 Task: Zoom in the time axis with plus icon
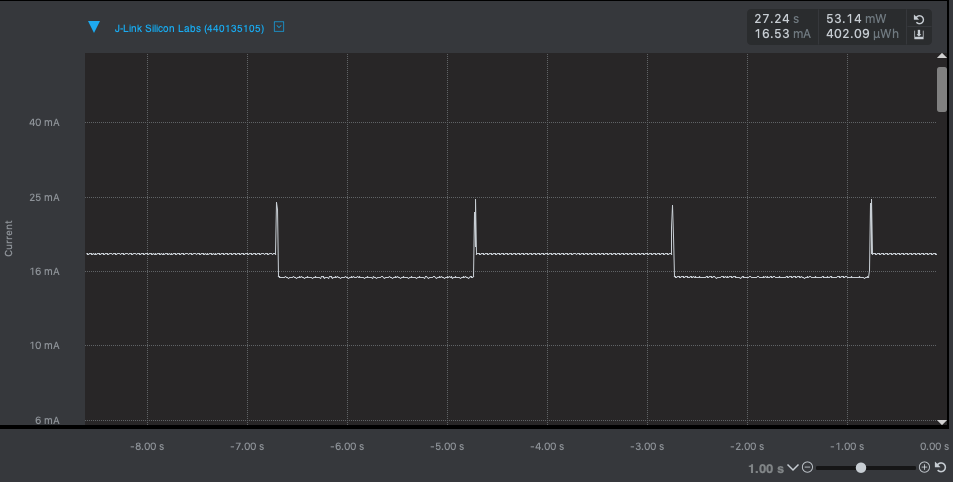(924, 467)
